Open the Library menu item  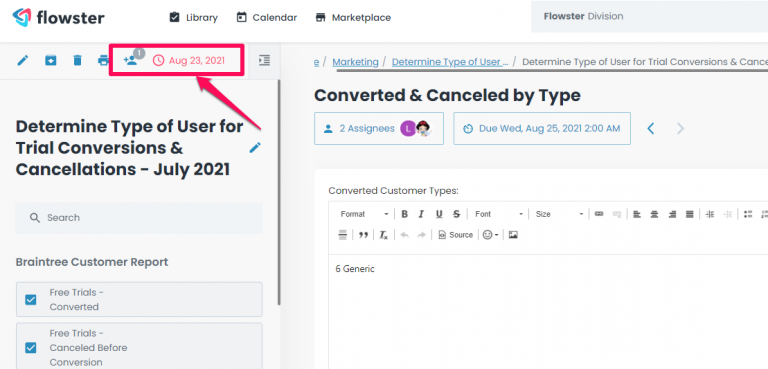tap(193, 18)
